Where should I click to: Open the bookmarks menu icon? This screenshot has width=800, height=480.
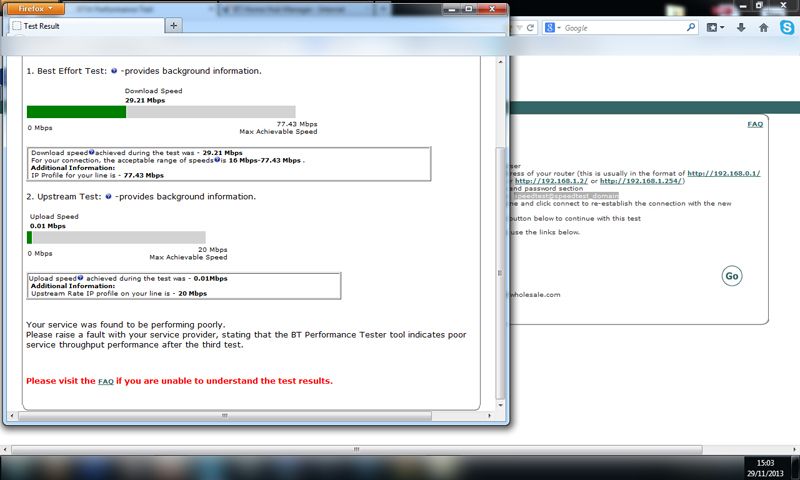coord(715,28)
